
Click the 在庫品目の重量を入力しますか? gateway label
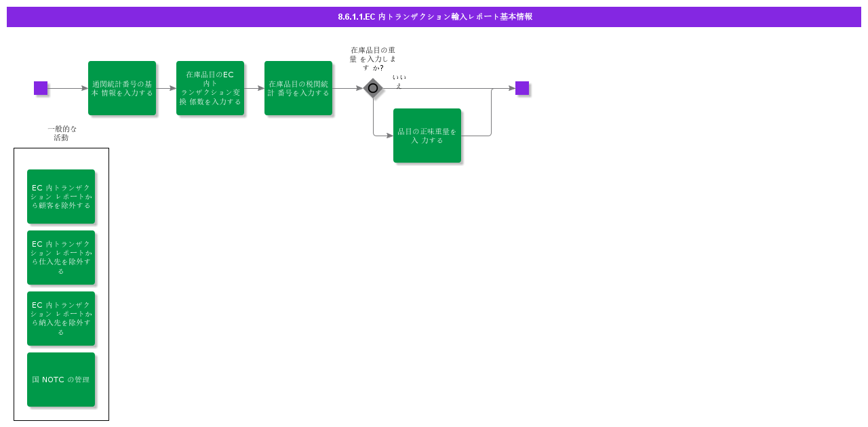[x=373, y=59]
